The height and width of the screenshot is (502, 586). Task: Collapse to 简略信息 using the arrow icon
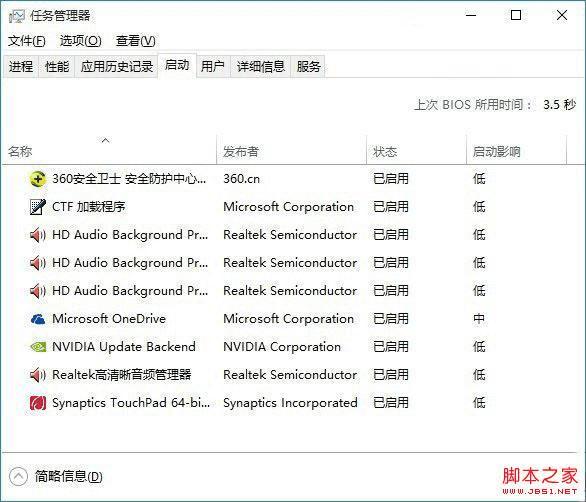[x=18, y=477]
